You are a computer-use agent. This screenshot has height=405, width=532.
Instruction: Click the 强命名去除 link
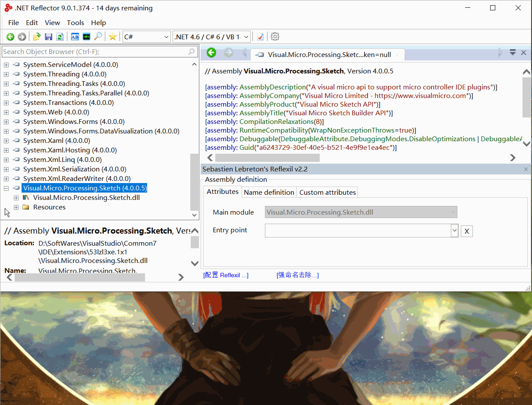(298, 275)
